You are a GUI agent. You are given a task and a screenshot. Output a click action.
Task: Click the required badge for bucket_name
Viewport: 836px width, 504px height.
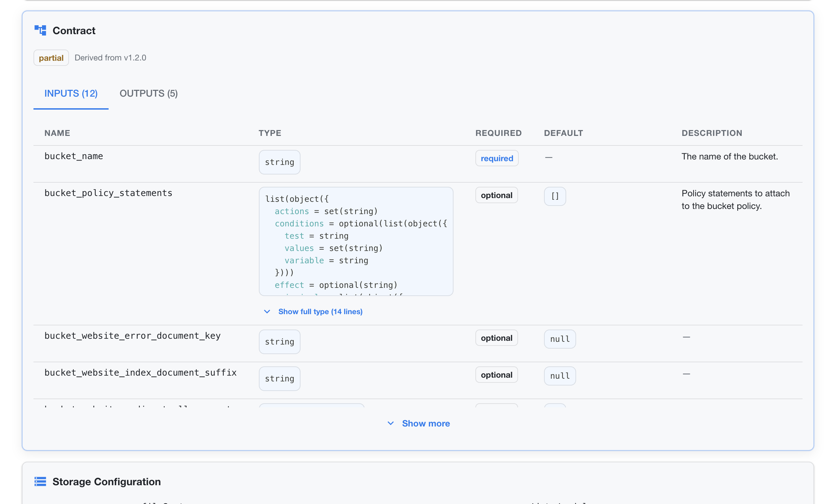497,158
